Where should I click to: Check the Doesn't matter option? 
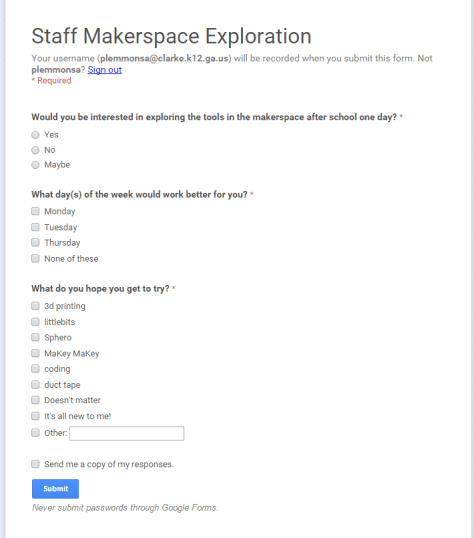point(35,400)
